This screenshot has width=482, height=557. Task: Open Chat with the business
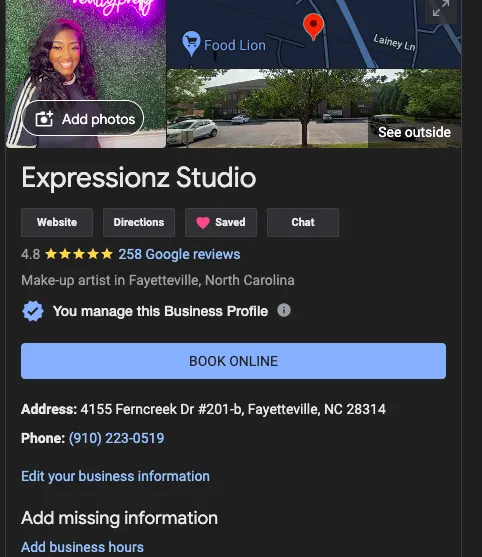(303, 222)
